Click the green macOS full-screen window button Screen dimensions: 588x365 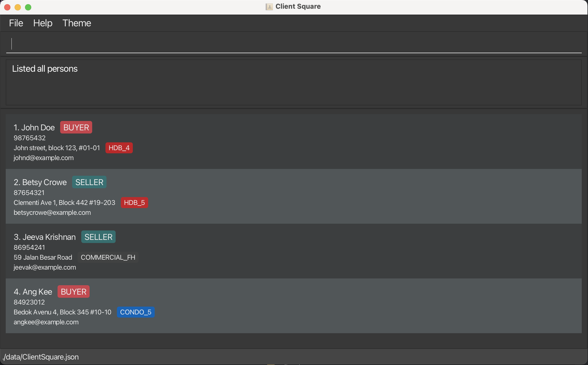pos(28,7)
